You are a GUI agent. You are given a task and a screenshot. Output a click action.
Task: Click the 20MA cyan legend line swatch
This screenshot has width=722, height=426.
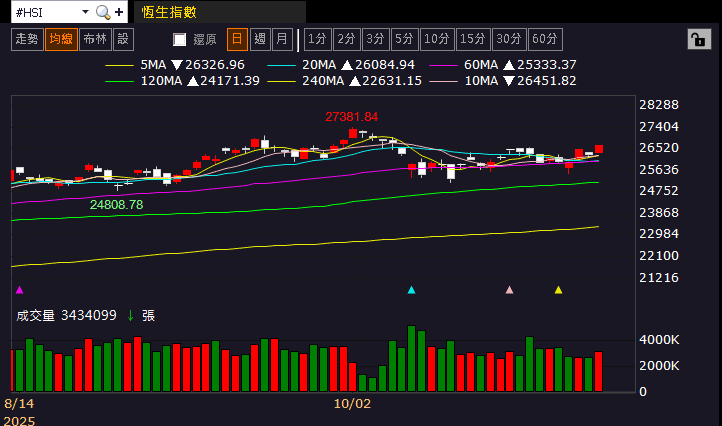pos(281,66)
